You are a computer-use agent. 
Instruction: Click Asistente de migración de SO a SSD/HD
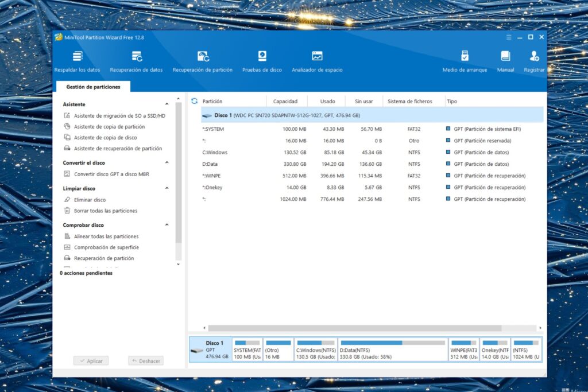(119, 116)
